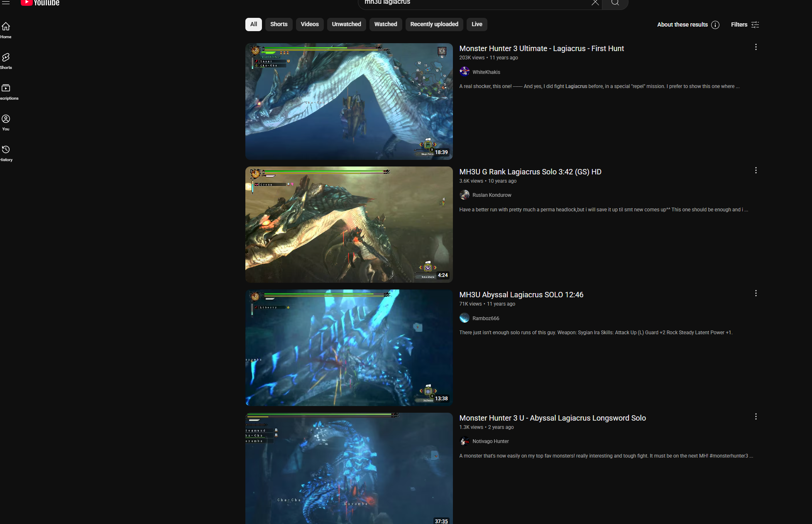This screenshot has height=524, width=812.
Task: Open options for Lagiacrus First Hunt video
Action: click(x=756, y=47)
